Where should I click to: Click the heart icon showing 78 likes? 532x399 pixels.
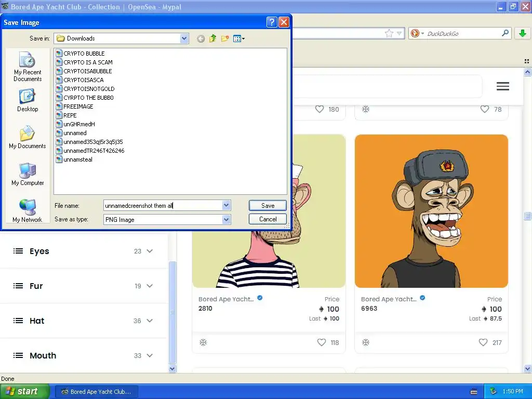(x=485, y=109)
